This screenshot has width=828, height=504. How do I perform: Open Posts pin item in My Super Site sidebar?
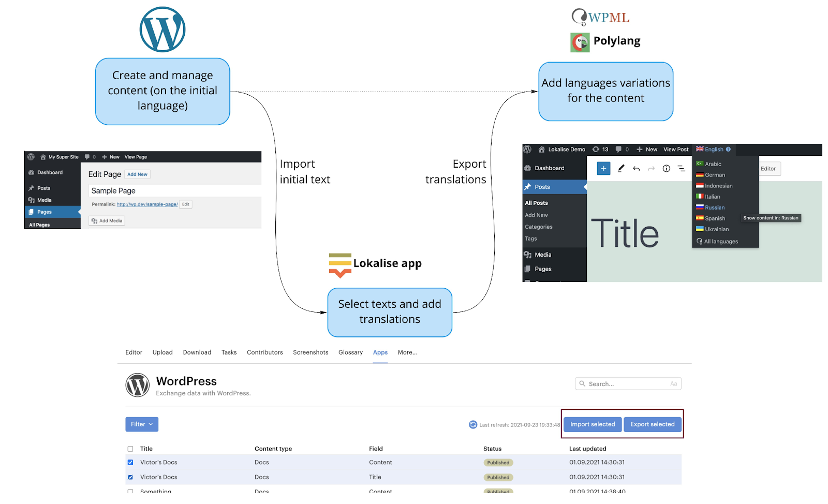[x=39, y=188]
